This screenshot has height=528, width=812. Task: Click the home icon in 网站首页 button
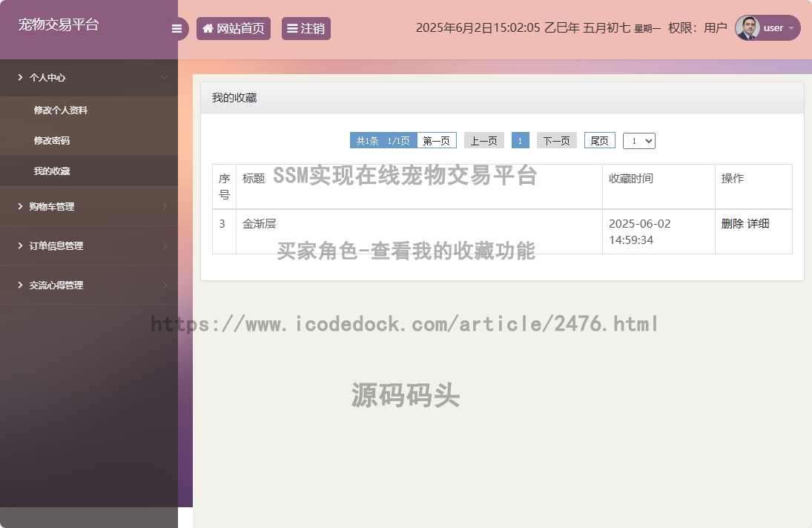tap(208, 28)
